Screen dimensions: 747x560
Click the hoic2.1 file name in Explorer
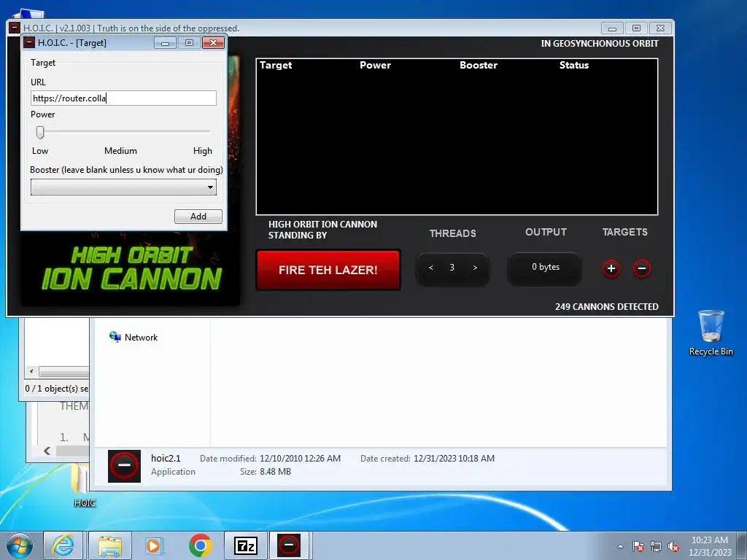(166, 458)
